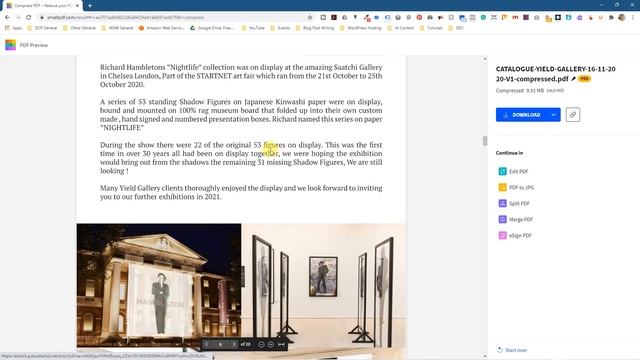Open WordPress Hosting bookmark folder
640x360 pixels.
pos(360,28)
